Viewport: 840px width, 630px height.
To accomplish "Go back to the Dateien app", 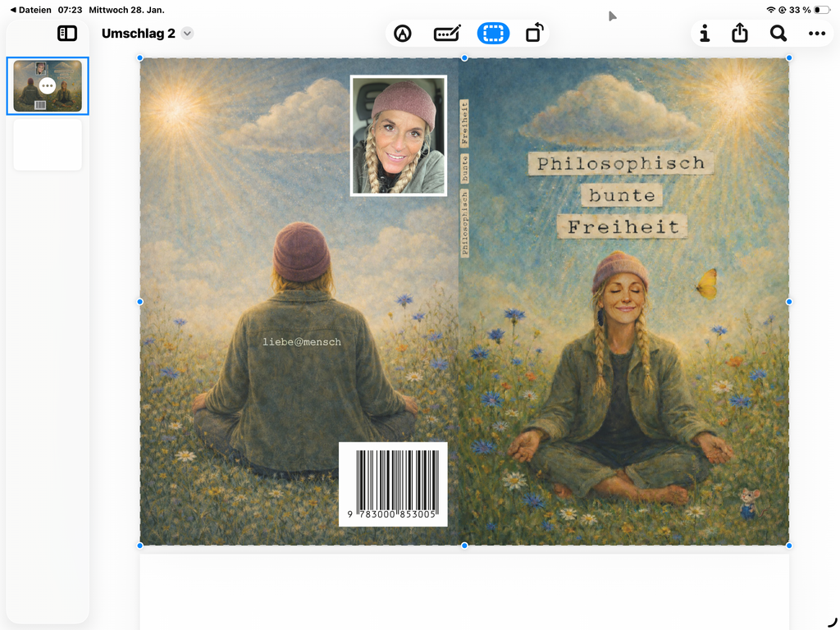I will (30, 10).
